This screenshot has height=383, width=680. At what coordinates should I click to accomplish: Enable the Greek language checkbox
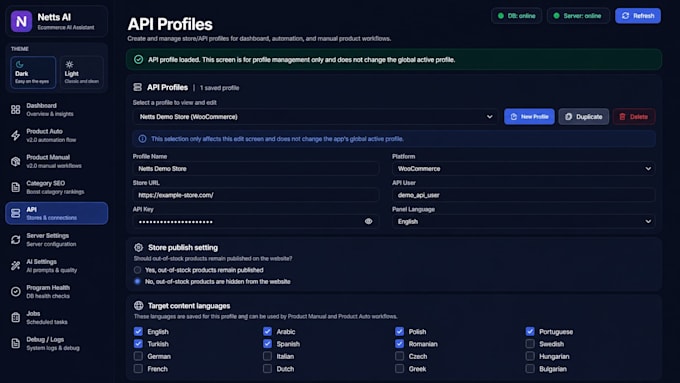pos(399,369)
